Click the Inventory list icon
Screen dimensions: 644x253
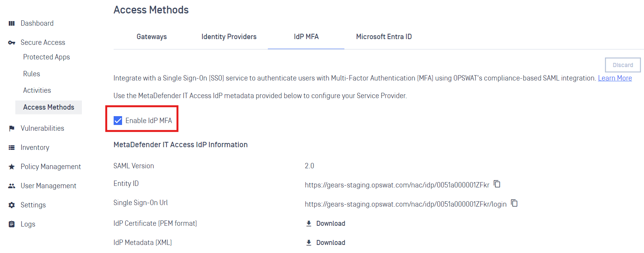(11, 148)
